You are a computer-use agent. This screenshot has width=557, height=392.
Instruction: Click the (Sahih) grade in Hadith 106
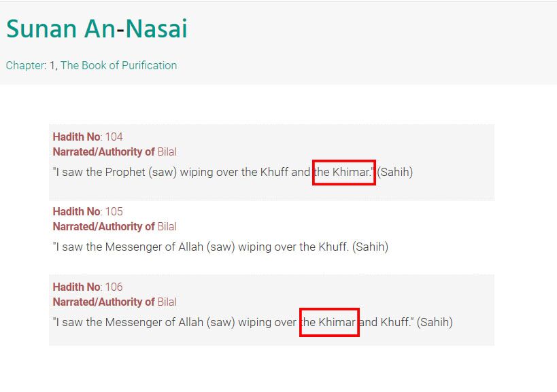pos(435,323)
